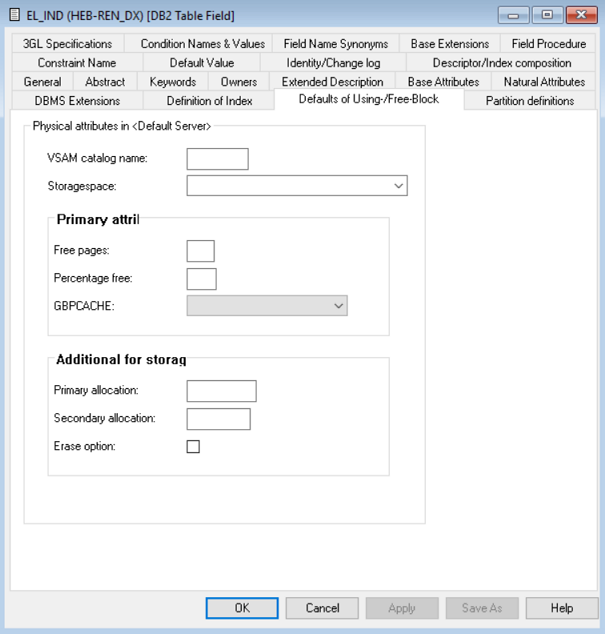Select the Field Name Synonyms tab

pos(333,44)
